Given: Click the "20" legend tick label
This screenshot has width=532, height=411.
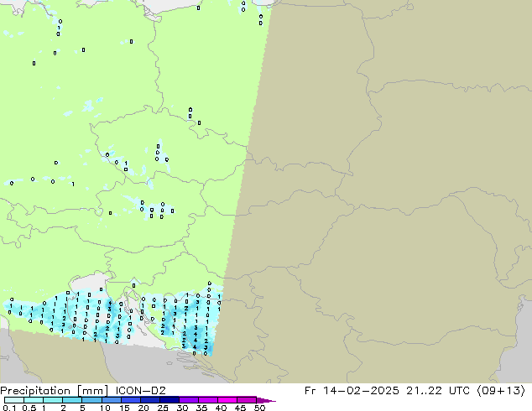Looking at the screenshot, I should pyautogui.click(x=143, y=408).
